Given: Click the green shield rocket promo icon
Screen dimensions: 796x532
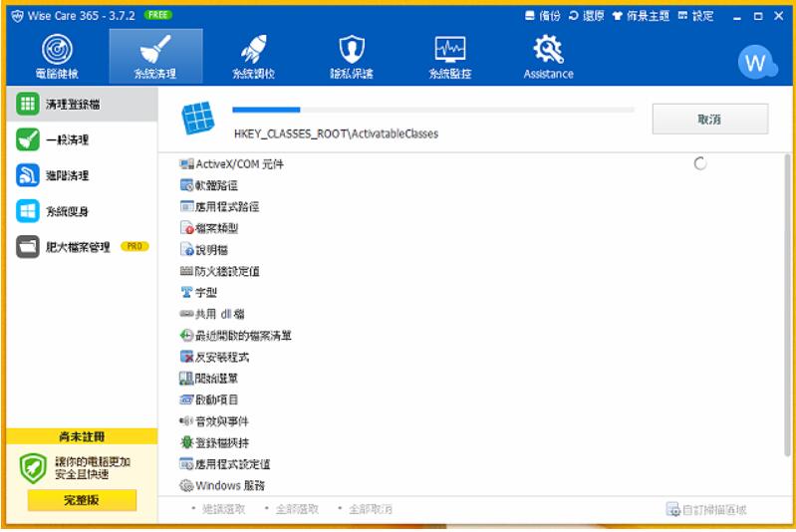Looking at the screenshot, I should point(33,468).
